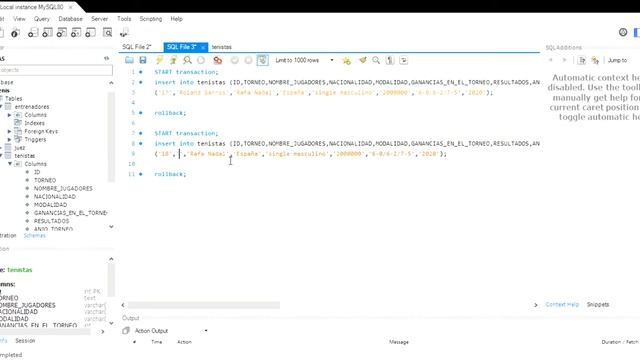
Task: Open the Database menu
Action: point(70,19)
